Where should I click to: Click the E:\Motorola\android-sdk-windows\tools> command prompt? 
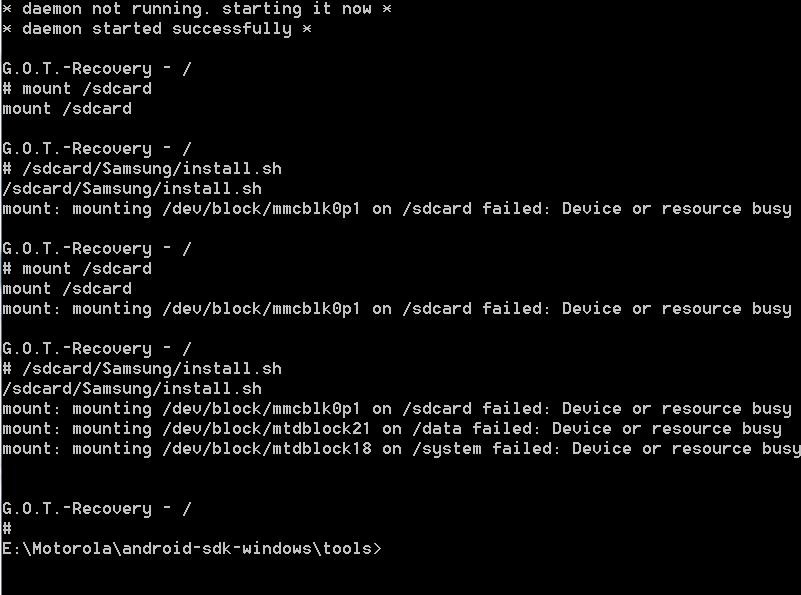[192, 549]
